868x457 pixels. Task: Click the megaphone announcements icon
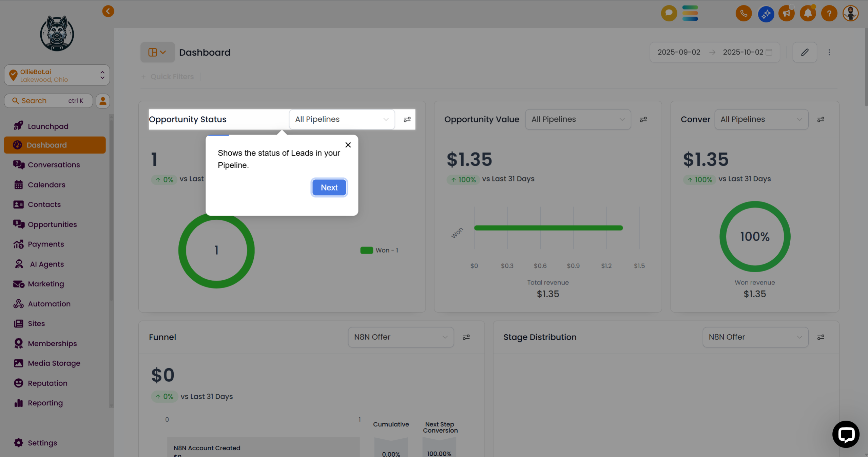click(786, 14)
